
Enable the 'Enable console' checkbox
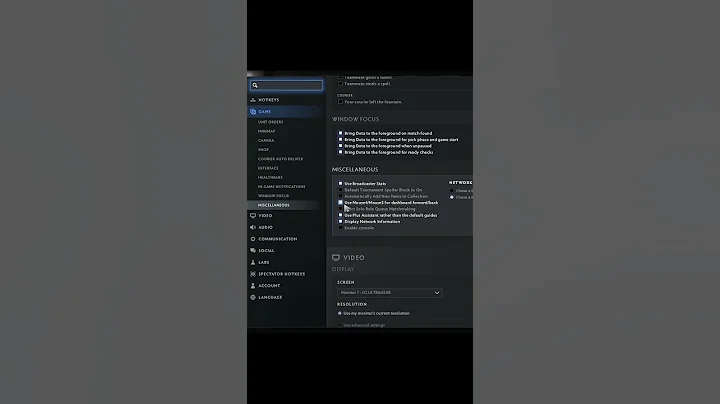click(x=340, y=228)
